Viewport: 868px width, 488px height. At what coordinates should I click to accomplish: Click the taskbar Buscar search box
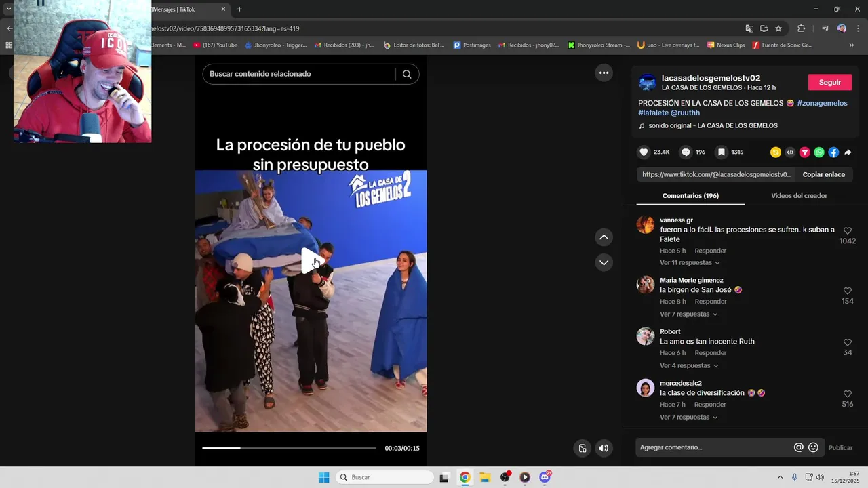click(384, 477)
